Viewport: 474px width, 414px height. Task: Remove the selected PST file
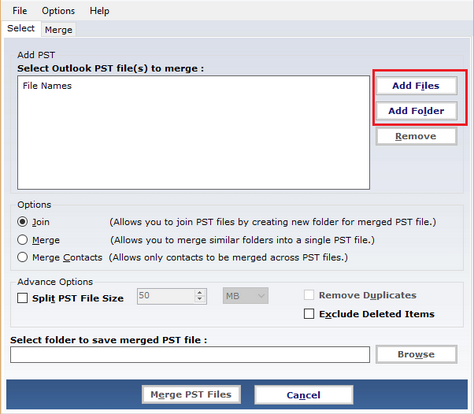[416, 136]
